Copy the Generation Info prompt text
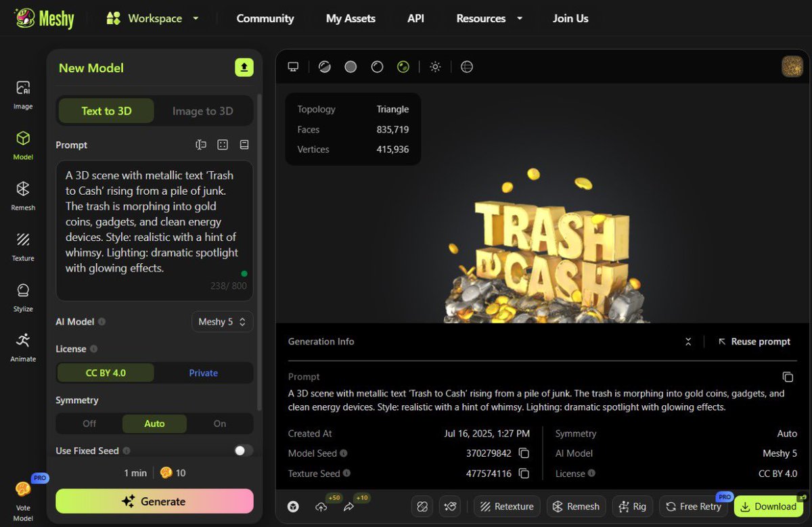This screenshot has height=527, width=812. click(x=788, y=377)
